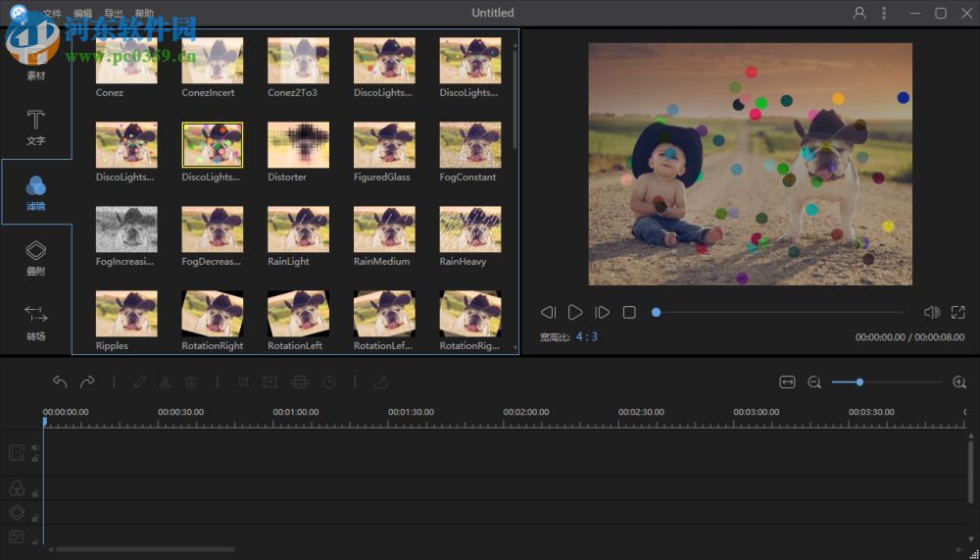The height and width of the screenshot is (560, 980).
Task: Toggle lock on the filter track
Action: coord(35,492)
